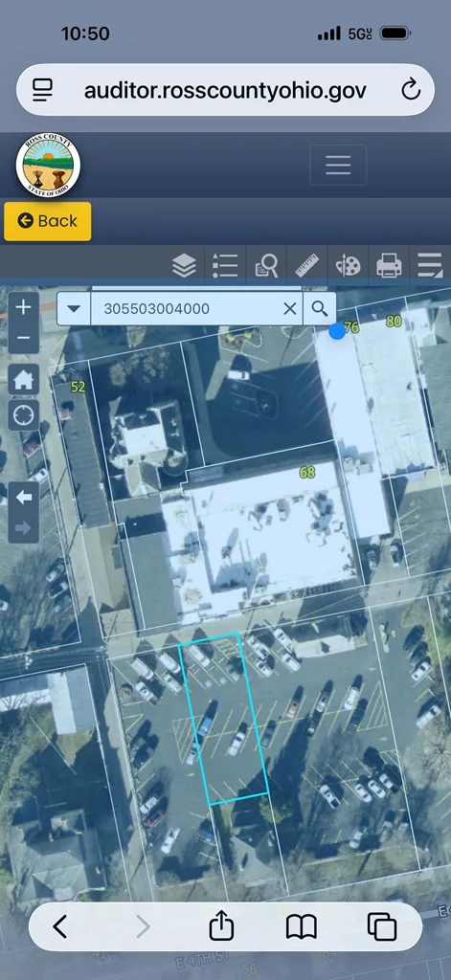Click the print map icon

pos(389,266)
